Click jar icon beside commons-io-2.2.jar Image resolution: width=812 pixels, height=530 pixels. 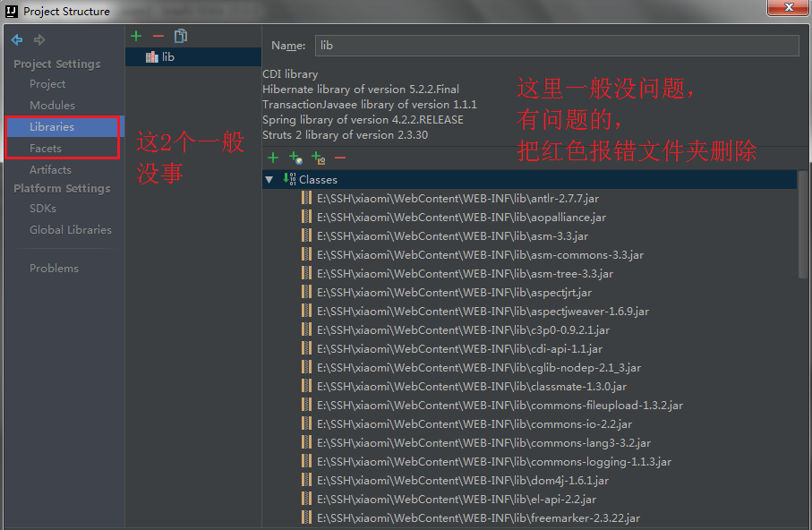[x=306, y=423]
